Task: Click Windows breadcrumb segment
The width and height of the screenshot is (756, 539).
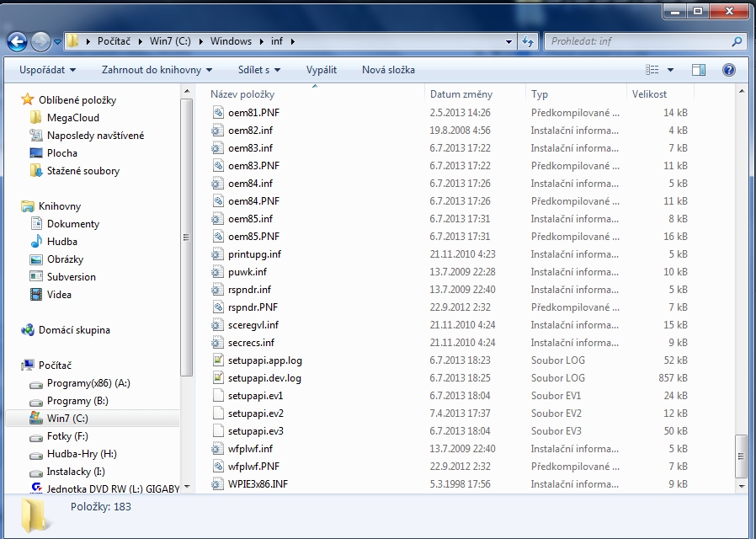Action: point(231,41)
